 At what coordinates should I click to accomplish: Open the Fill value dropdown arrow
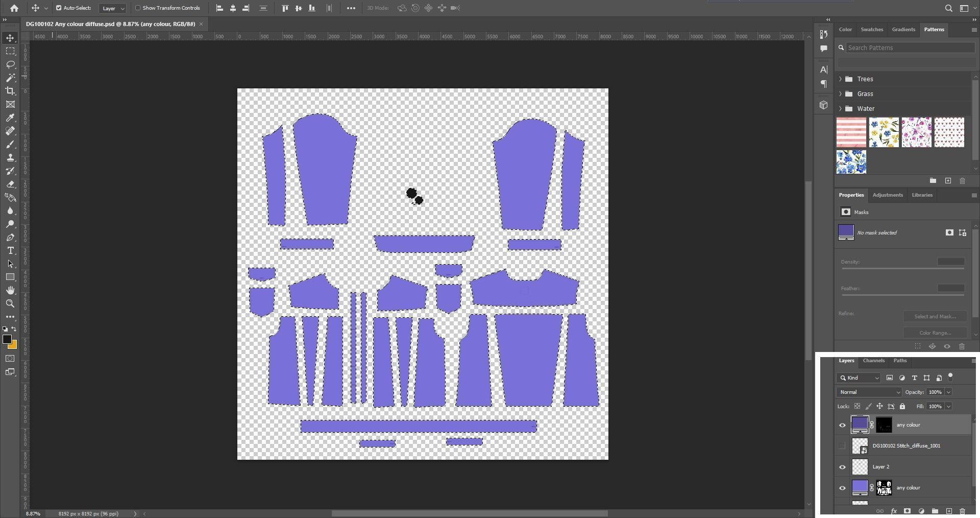pyautogui.click(x=948, y=407)
